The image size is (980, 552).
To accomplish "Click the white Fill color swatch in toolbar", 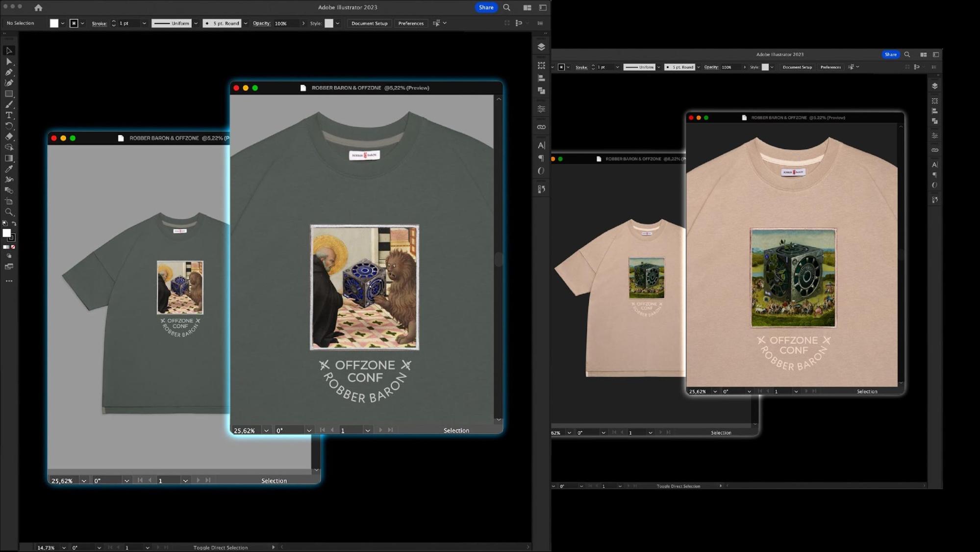I will (6, 233).
